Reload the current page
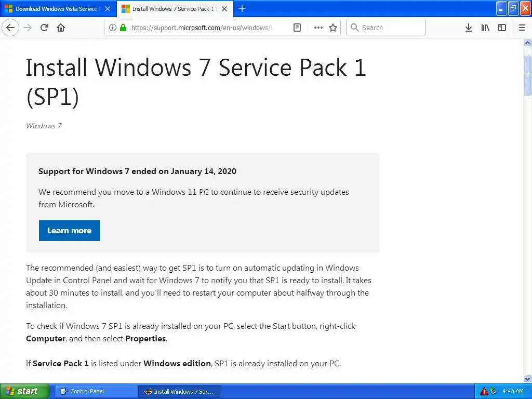The height and width of the screenshot is (399, 532). 45,28
